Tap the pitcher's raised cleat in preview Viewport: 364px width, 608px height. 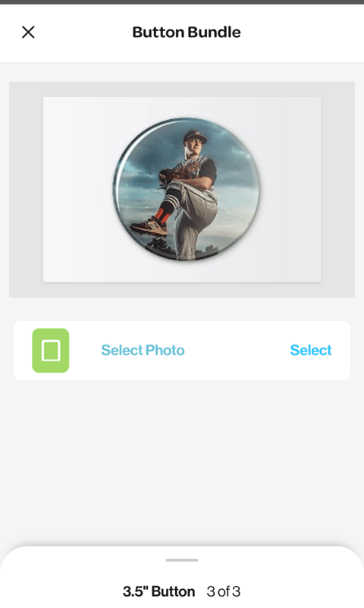(x=149, y=226)
